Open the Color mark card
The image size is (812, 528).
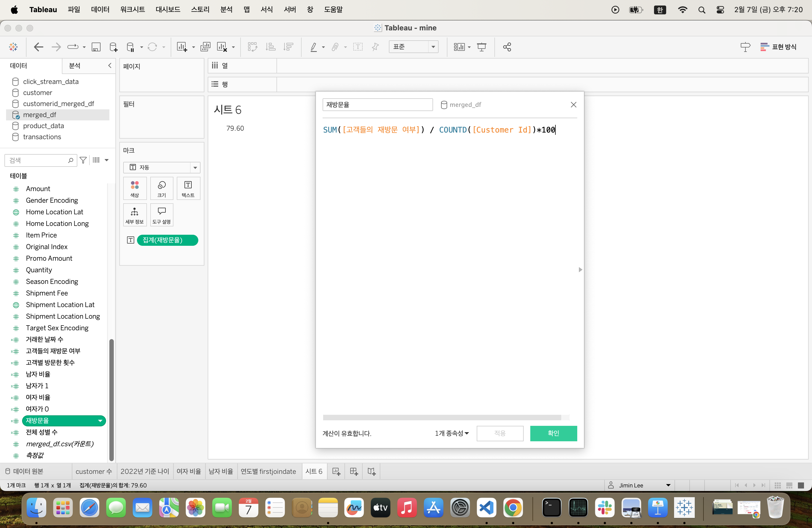(135, 188)
